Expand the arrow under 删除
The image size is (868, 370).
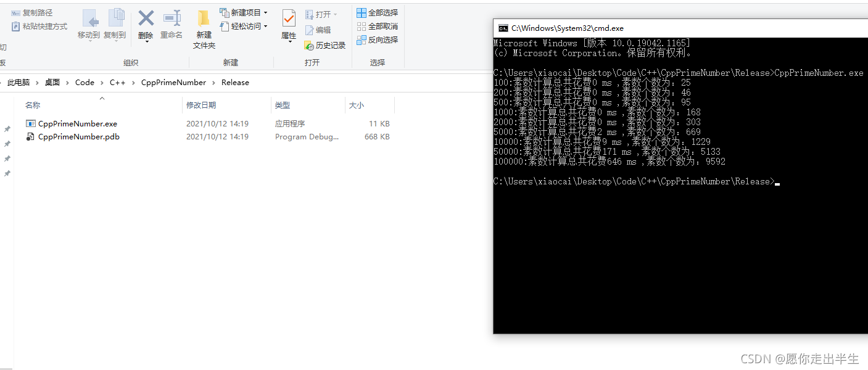146,42
